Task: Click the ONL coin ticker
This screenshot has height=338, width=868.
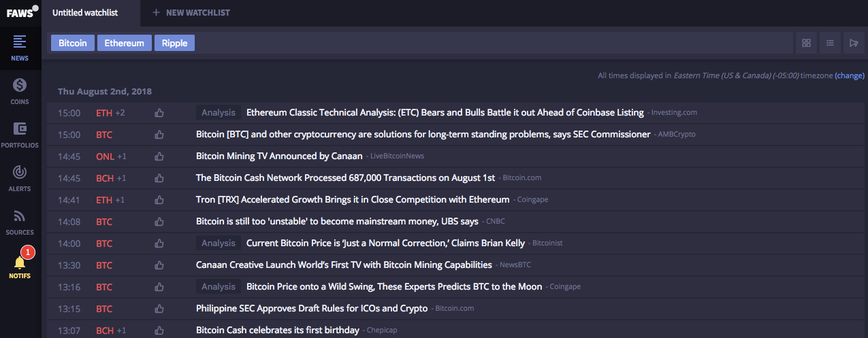Action: point(105,156)
